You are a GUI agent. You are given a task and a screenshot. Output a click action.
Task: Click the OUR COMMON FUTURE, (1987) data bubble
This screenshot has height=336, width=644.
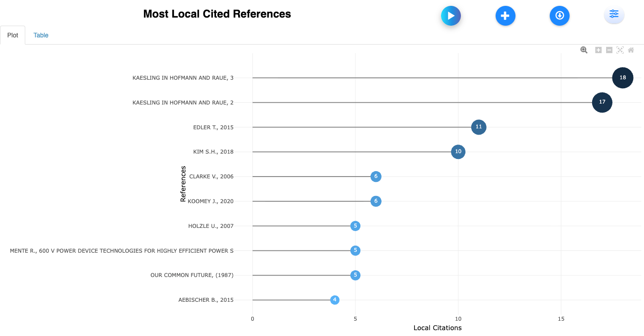355,275
